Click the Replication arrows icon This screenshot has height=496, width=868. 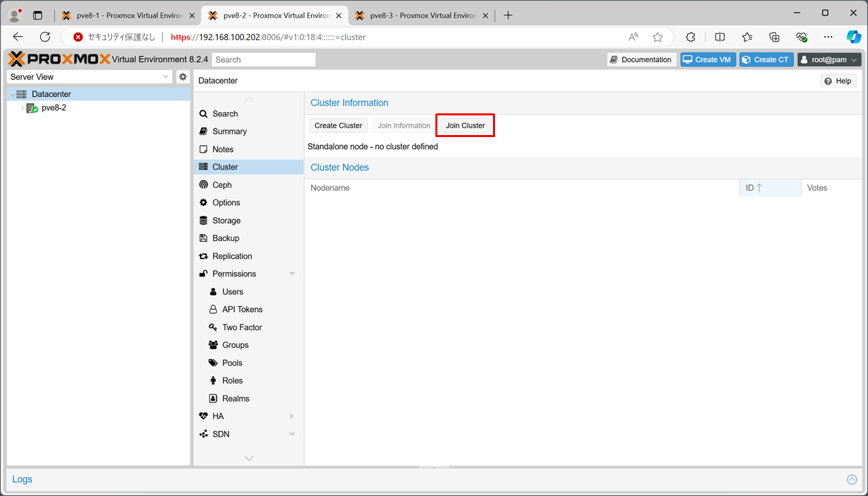coord(203,256)
